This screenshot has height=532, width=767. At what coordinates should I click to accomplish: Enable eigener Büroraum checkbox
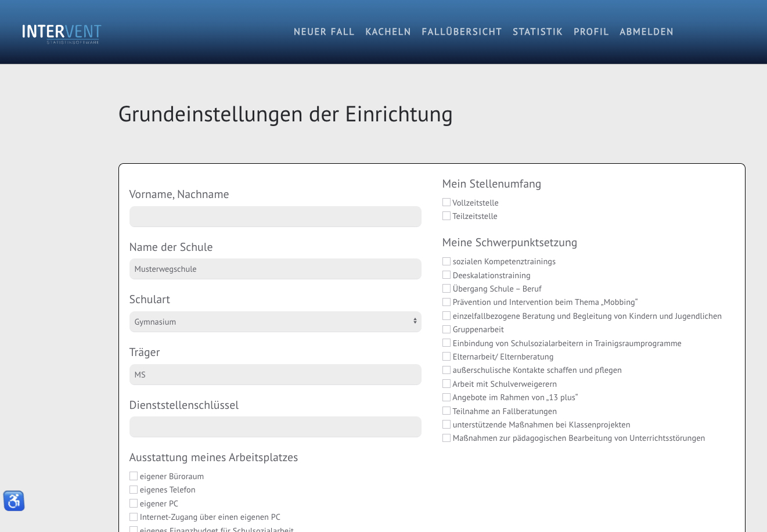[134, 476]
